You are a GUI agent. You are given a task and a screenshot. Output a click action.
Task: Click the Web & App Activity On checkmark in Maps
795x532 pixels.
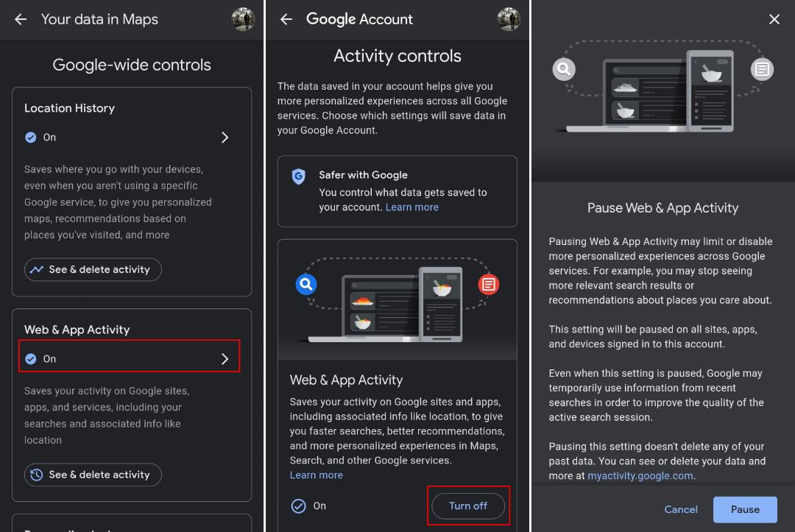[x=31, y=359]
